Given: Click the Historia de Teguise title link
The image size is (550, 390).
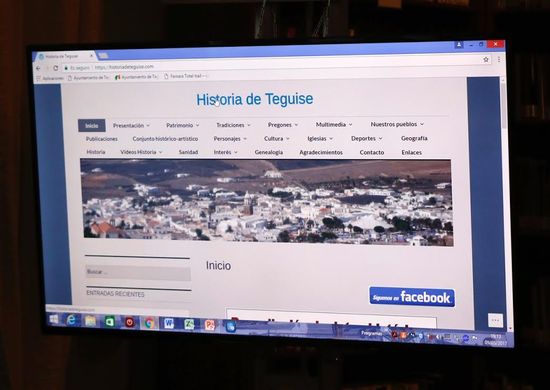Looking at the screenshot, I should tap(255, 99).
